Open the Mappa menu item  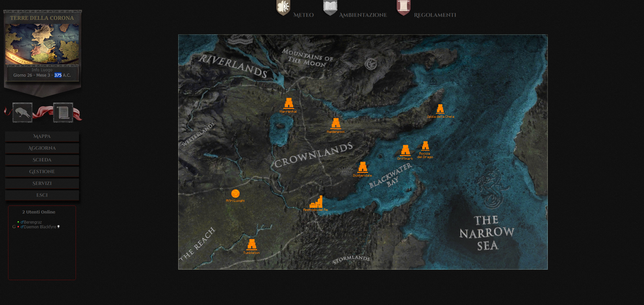pyautogui.click(x=42, y=136)
